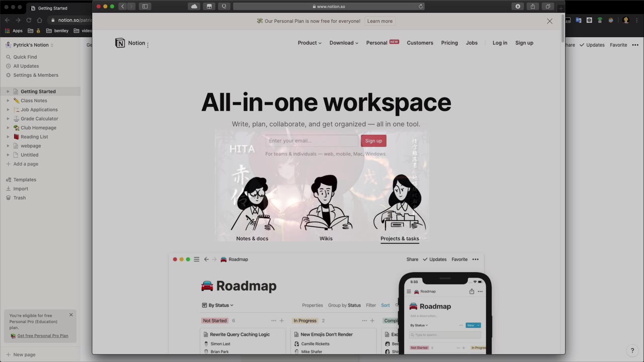Expand the Reading List page toggle
The height and width of the screenshot is (362, 644).
click(x=8, y=137)
